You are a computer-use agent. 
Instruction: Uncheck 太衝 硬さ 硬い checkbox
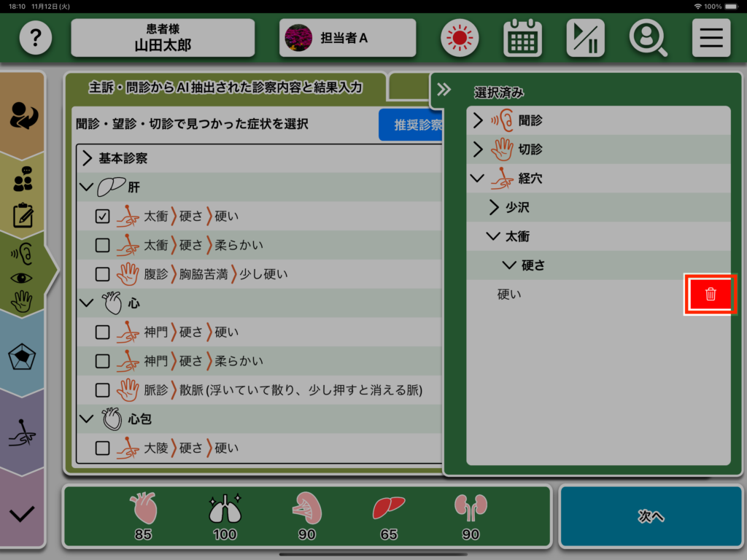(103, 216)
